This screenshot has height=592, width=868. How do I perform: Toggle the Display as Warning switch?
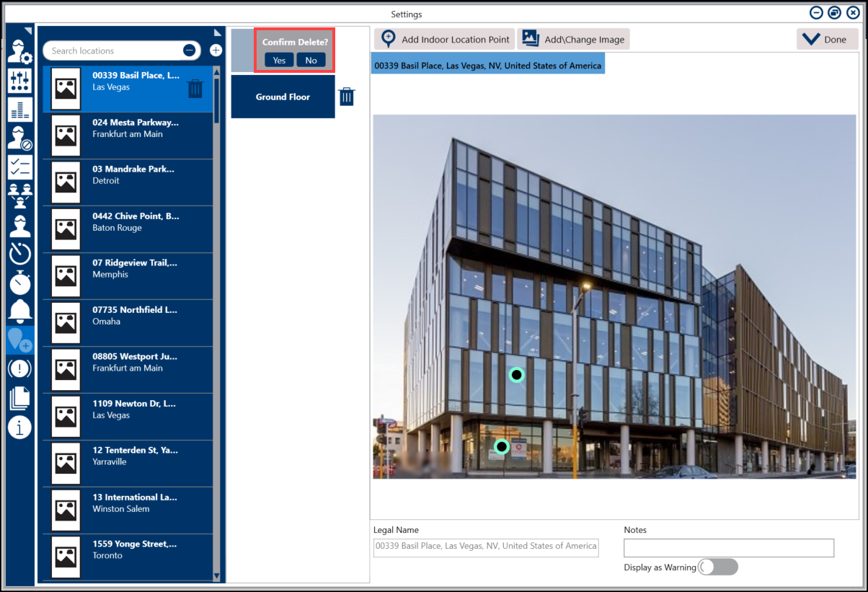[x=718, y=567]
